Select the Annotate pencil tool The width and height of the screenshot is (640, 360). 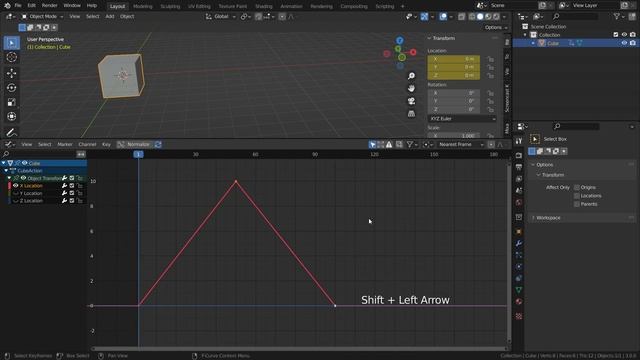click(x=12, y=132)
